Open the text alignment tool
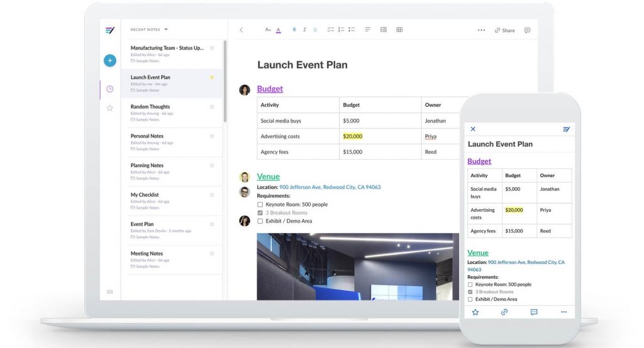This screenshot has width=644, height=348. [367, 30]
